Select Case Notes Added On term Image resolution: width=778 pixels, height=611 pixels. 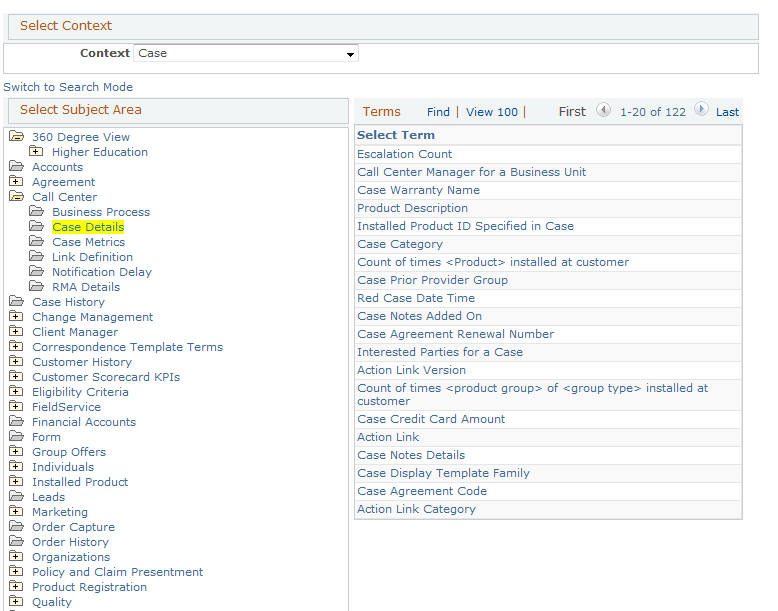click(x=419, y=316)
